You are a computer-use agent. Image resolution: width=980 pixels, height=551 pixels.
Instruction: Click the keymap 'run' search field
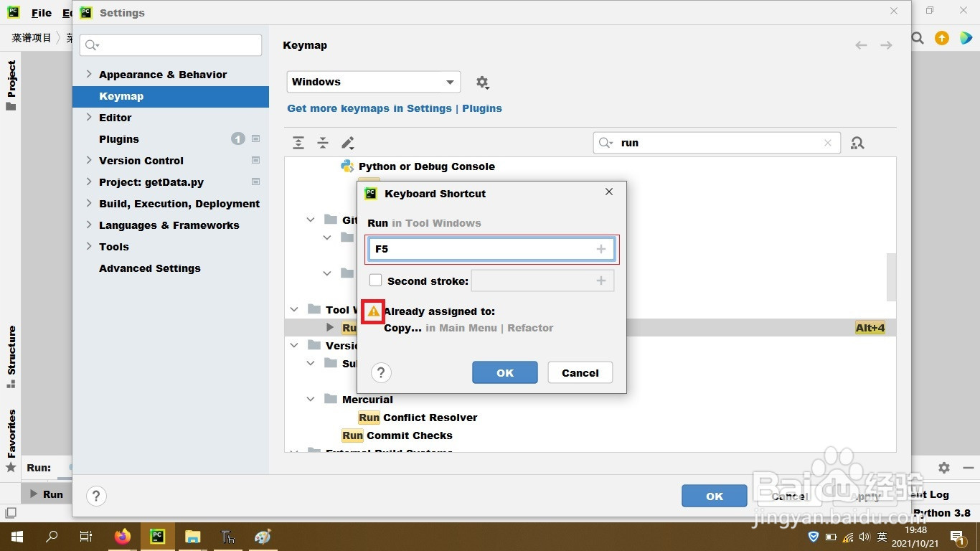click(717, 143)
